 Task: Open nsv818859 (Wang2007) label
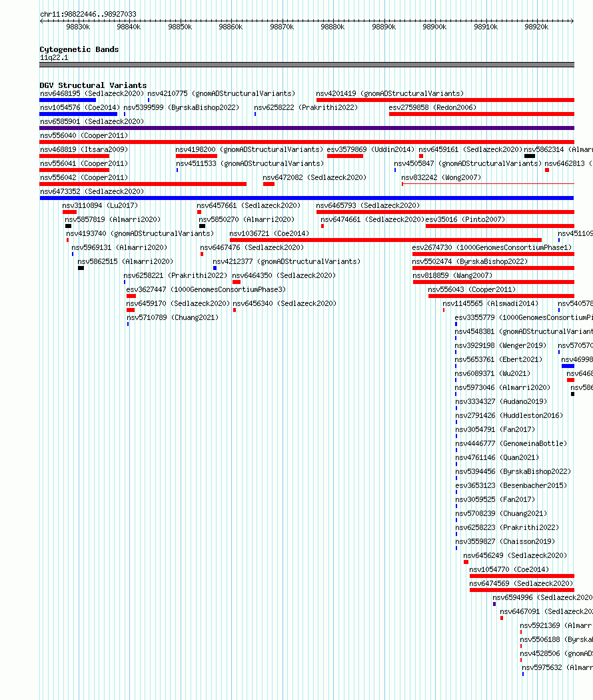pos(453,275)
